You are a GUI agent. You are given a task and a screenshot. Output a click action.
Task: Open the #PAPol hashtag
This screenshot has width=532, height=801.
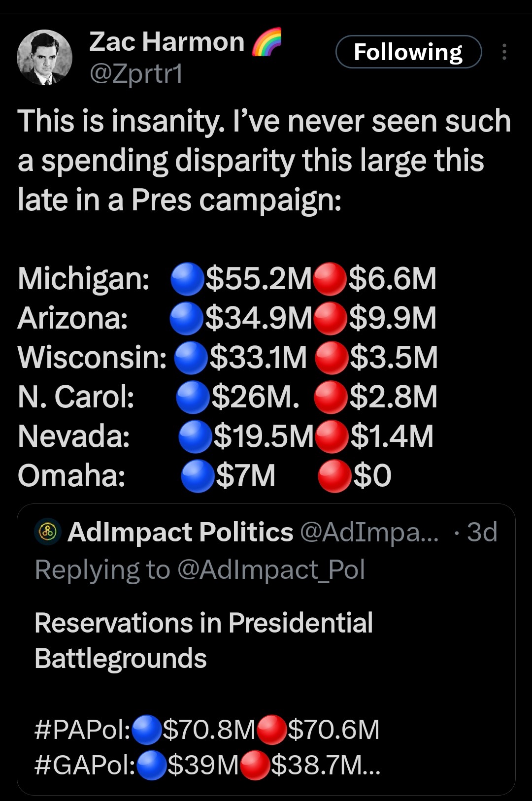(x=82, y=730)
